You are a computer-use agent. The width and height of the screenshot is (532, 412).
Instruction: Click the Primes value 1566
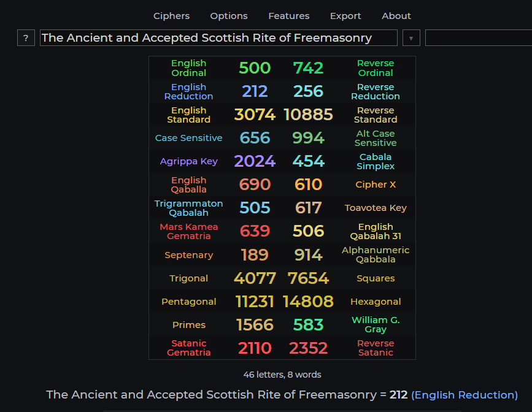point(255,325)
